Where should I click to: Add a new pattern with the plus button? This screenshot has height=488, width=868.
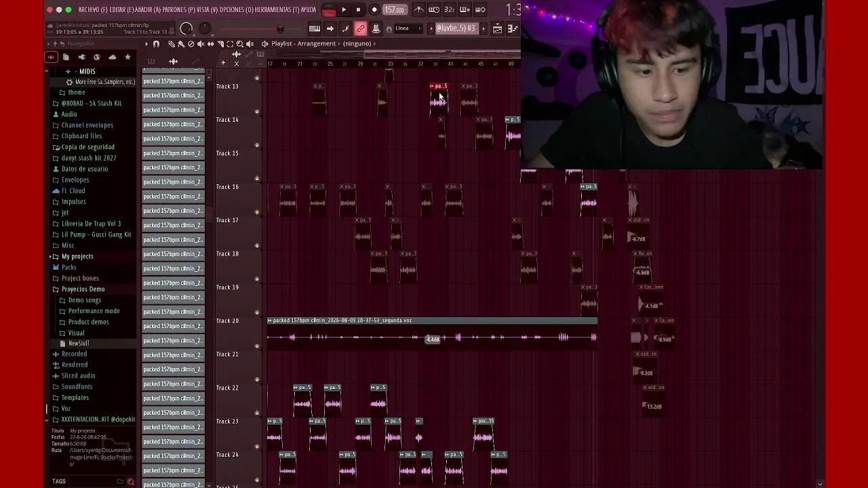point(484,28)
